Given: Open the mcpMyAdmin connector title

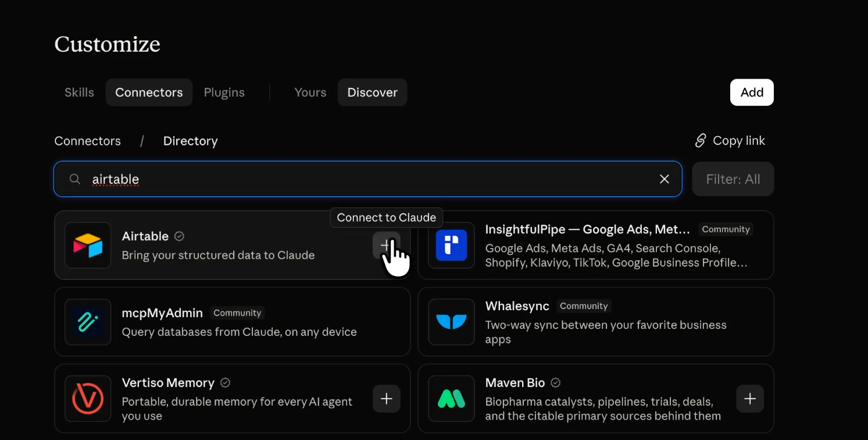Looking at the screenshot, I should [162, 313].
